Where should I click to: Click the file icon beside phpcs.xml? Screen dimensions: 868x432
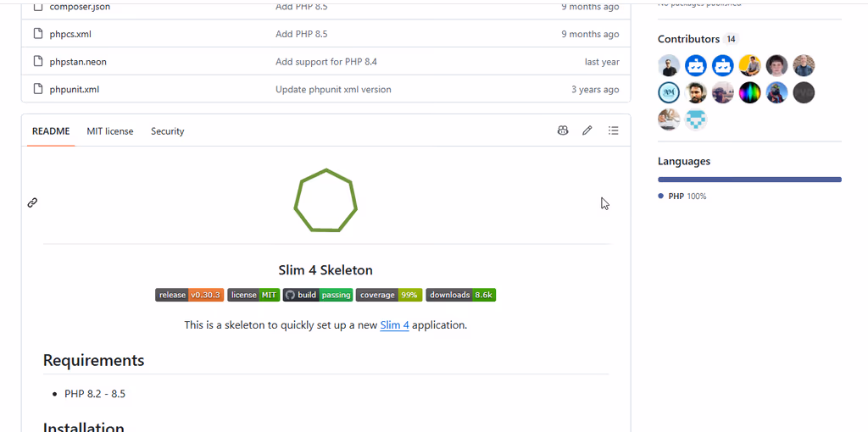tap(37, 34)
